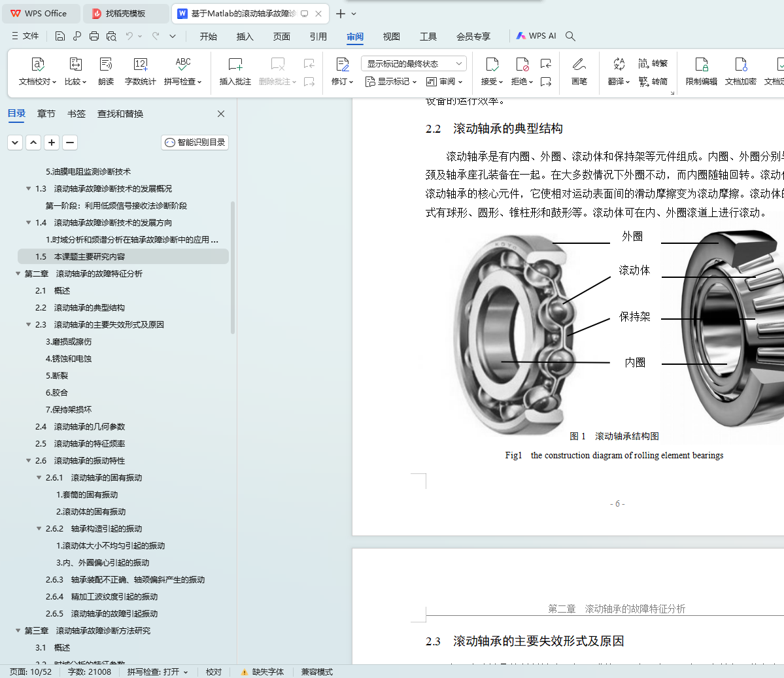Switch to the 章节 navigation tab

46,114
